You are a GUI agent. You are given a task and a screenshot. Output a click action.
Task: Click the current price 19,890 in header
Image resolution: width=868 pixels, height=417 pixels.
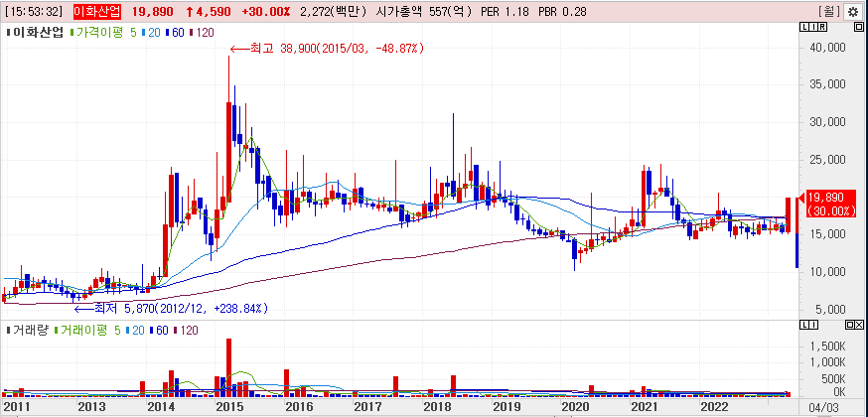pos(152,12)
